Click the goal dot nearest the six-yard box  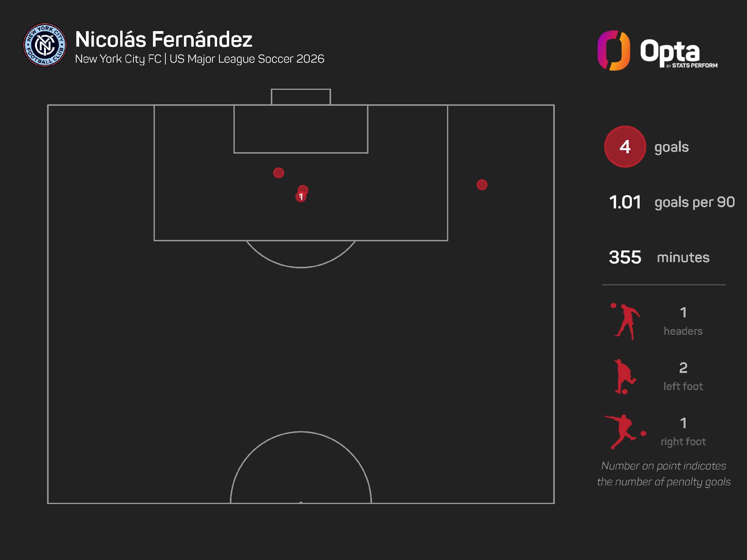pyautogui.click(x=279, y=173)
